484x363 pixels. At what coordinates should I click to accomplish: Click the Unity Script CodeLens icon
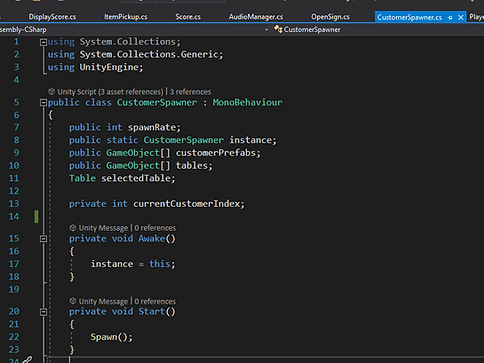[51, 91]
